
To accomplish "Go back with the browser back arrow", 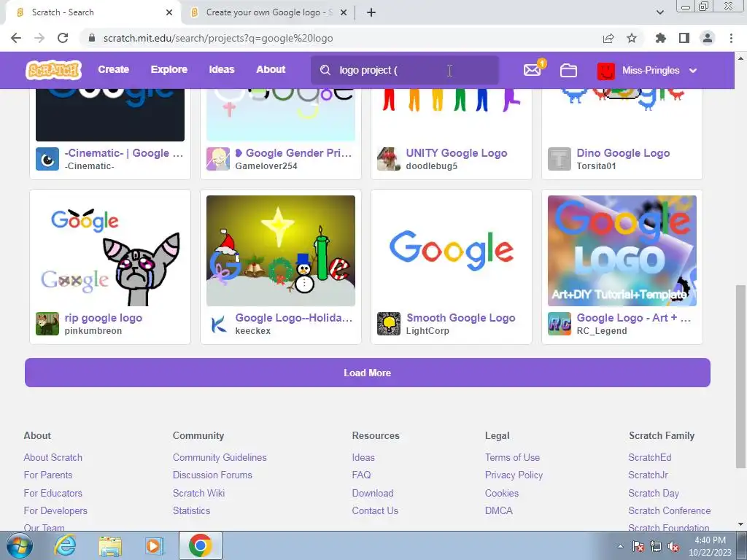I will tap(16, 38).
